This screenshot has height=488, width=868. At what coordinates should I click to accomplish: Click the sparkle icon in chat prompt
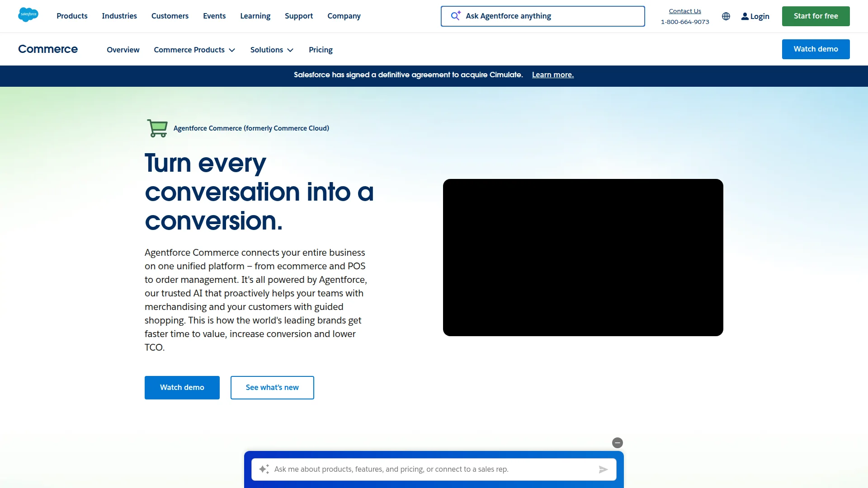click(x=264, y=469)
